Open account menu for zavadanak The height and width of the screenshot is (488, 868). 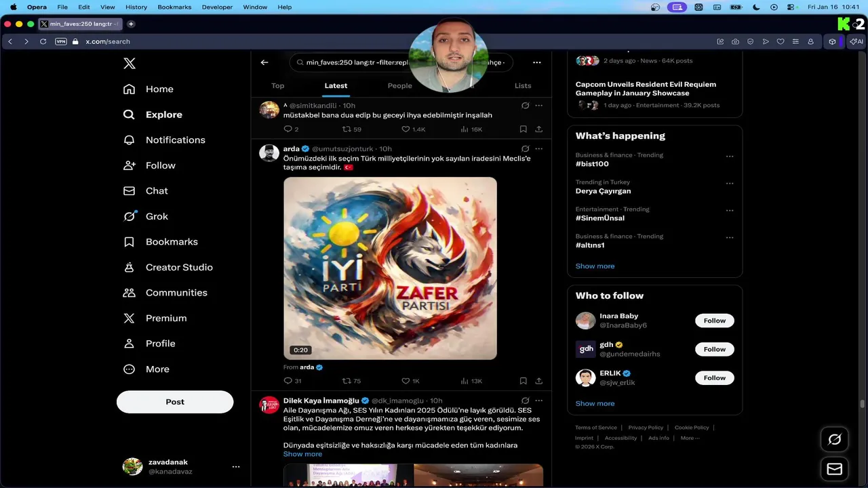tap(181, 466)
